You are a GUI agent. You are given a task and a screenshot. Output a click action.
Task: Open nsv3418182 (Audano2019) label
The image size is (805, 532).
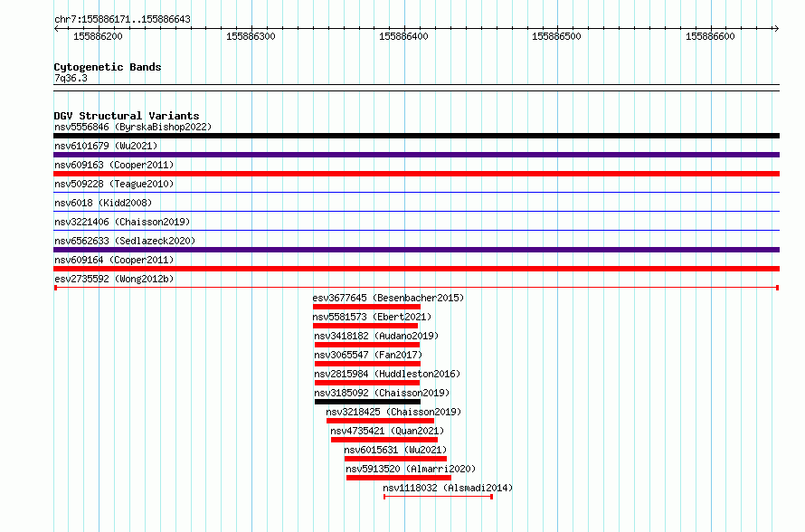[376, 336]
